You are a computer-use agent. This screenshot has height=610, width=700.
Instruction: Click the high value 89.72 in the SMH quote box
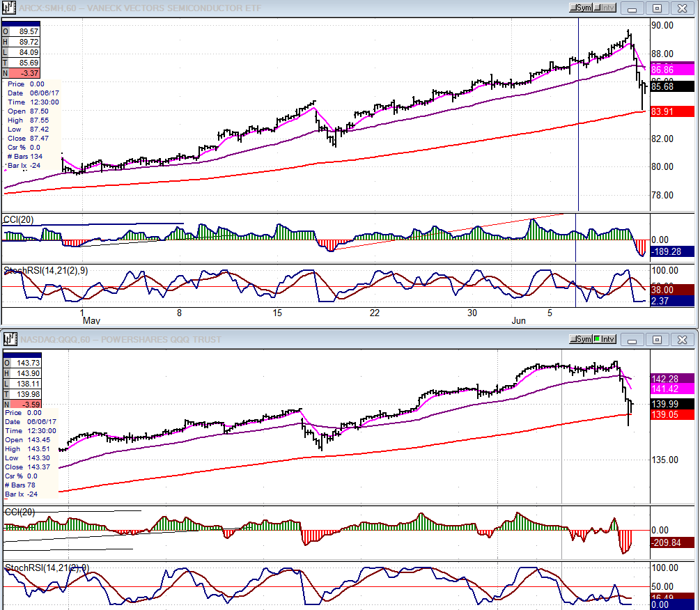coord(24,42)
